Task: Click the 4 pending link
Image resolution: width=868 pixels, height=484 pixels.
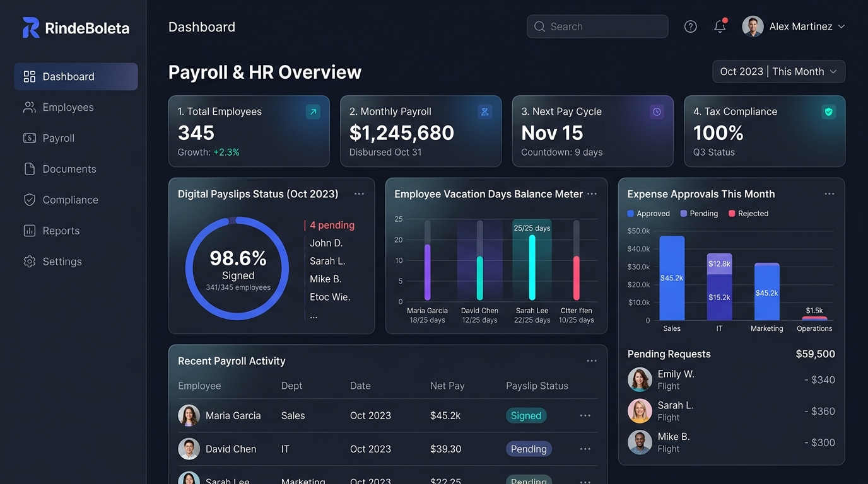Action: point(332,225)
